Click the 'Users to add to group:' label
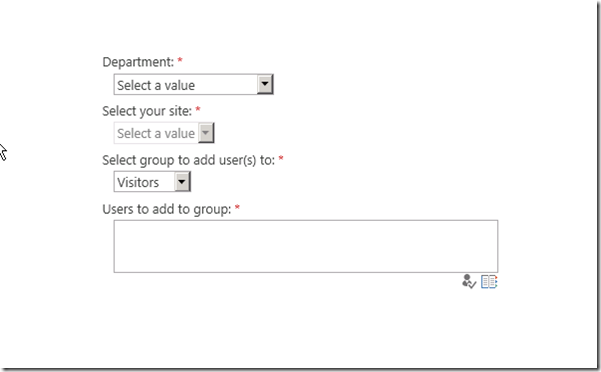Viewport: 601px width, 372px height. [x=167, y=209]
